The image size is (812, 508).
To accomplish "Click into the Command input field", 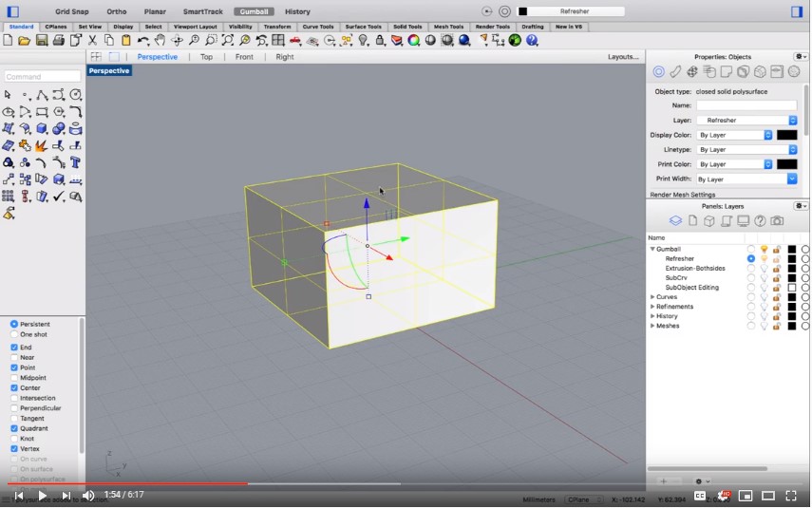I will point(43,77).
